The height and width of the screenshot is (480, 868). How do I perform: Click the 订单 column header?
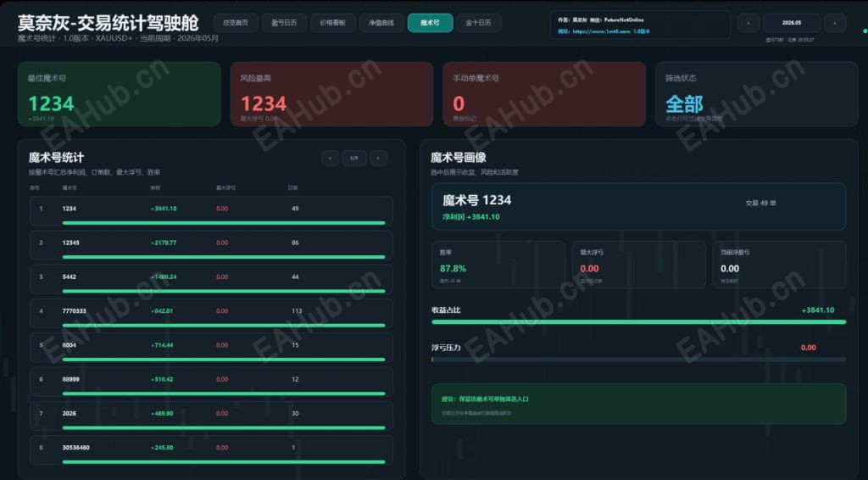(x=292, y=187)
